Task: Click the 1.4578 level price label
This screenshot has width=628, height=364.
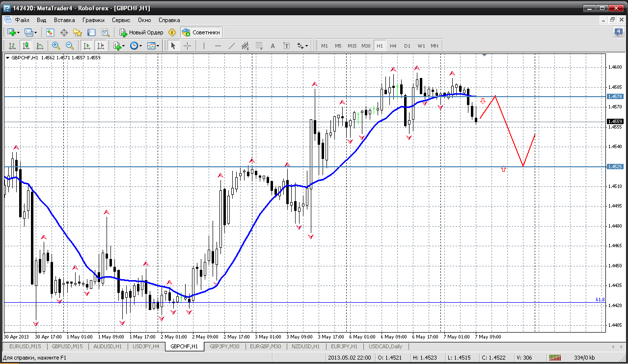Action: 615,97
